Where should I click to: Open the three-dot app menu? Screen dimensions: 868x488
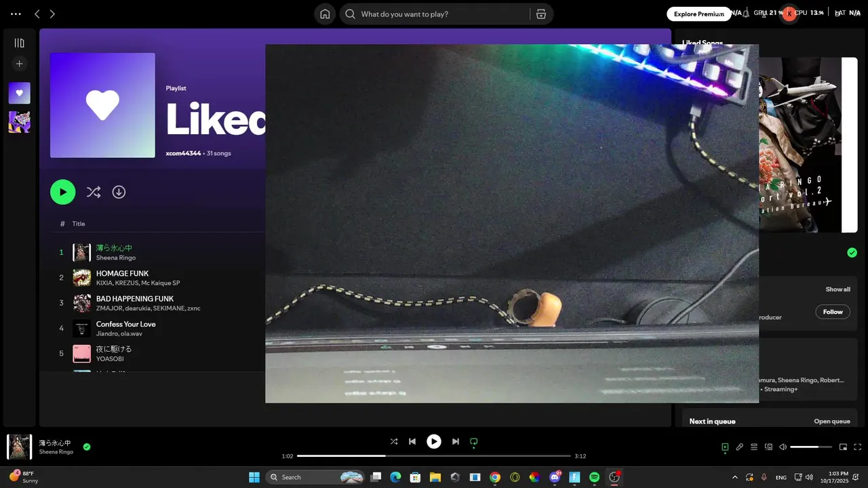click(16, 14)
